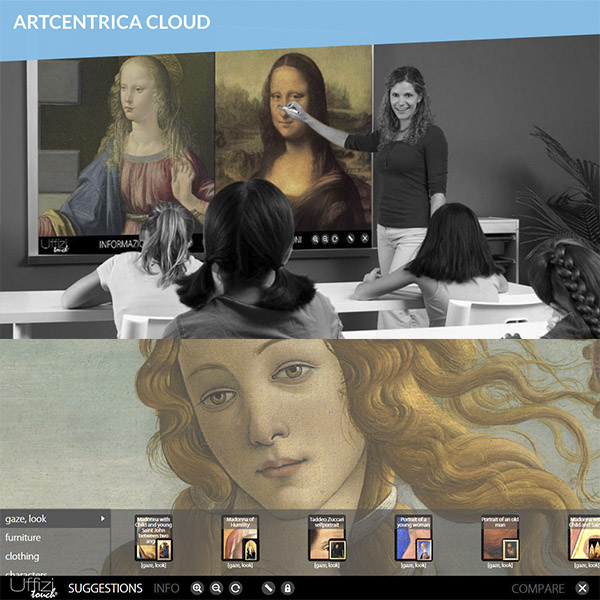Click the X close icon on the classroom display

(365, 238)
